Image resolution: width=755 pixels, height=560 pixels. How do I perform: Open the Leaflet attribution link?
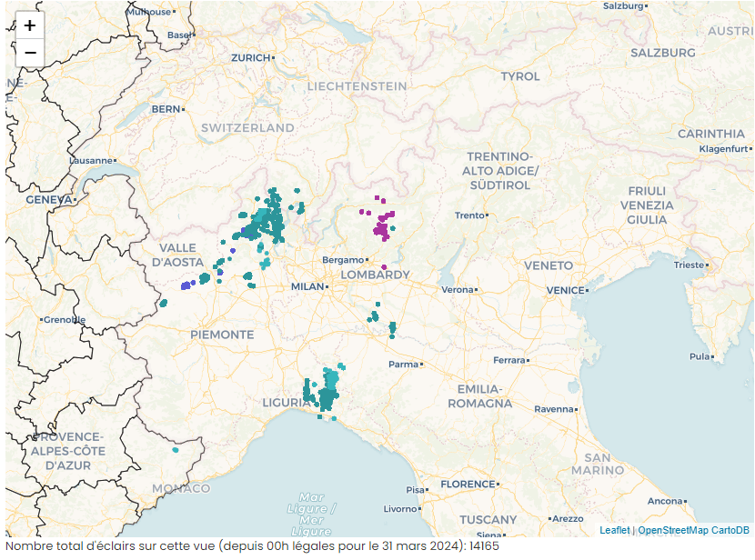pos(614,530)
